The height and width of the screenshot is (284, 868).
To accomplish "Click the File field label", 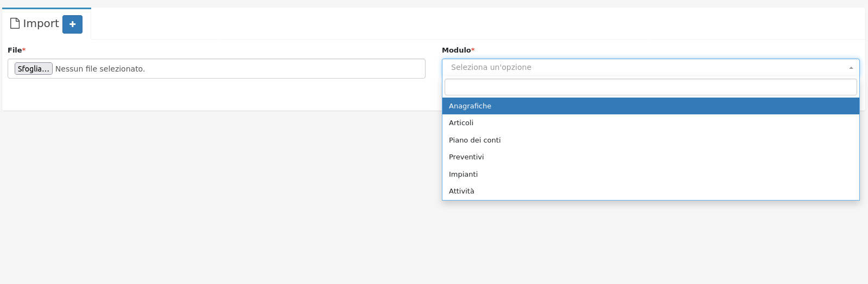I will coord(15,50).
